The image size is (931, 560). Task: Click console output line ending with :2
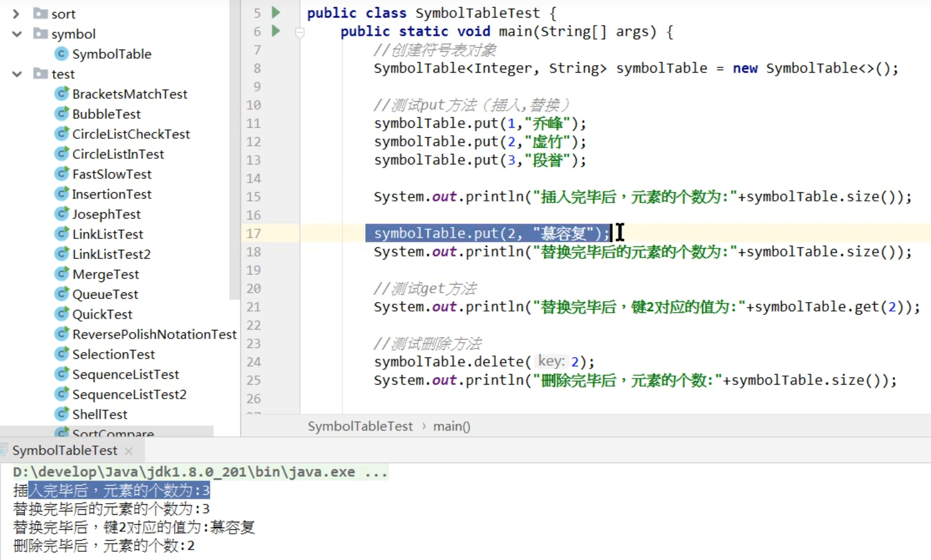click(x=103, y=546)
